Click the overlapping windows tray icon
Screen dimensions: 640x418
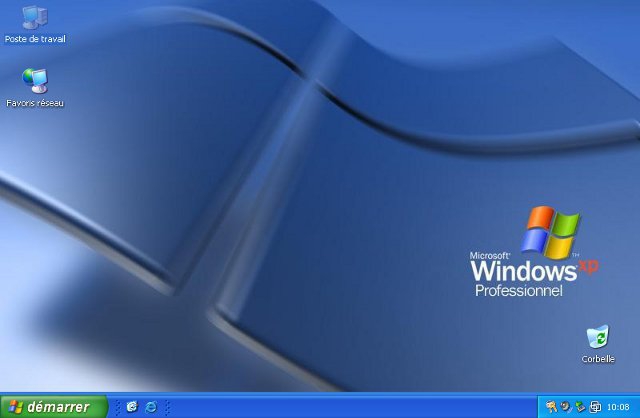[x=595, y=407]
